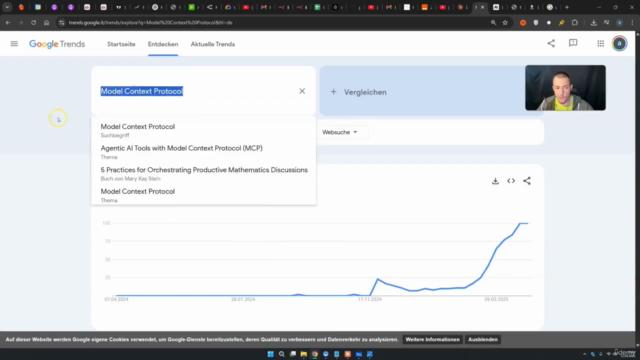Open File Explorer from the taskbar
The height and width of the screenshot is (360, 640).
pyautogui.click(x=304, y=354)
